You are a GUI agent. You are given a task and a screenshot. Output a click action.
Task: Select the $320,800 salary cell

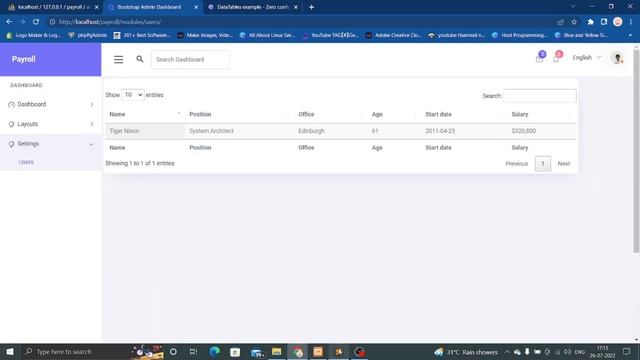pos(542,131)
